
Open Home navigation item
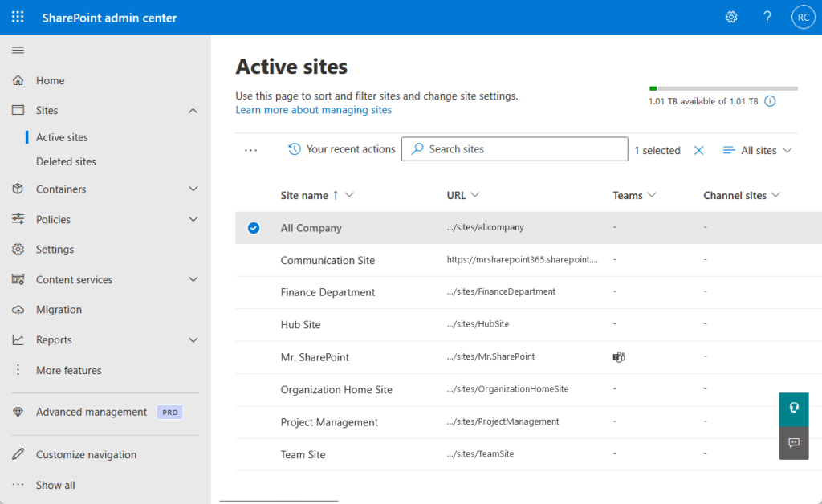coord(51,80)
